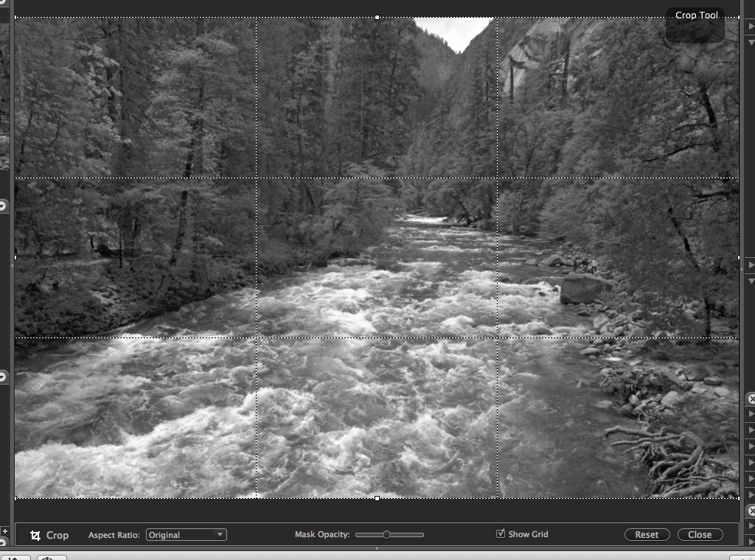Click the bottom-center crop handle

tap(377, 499)
